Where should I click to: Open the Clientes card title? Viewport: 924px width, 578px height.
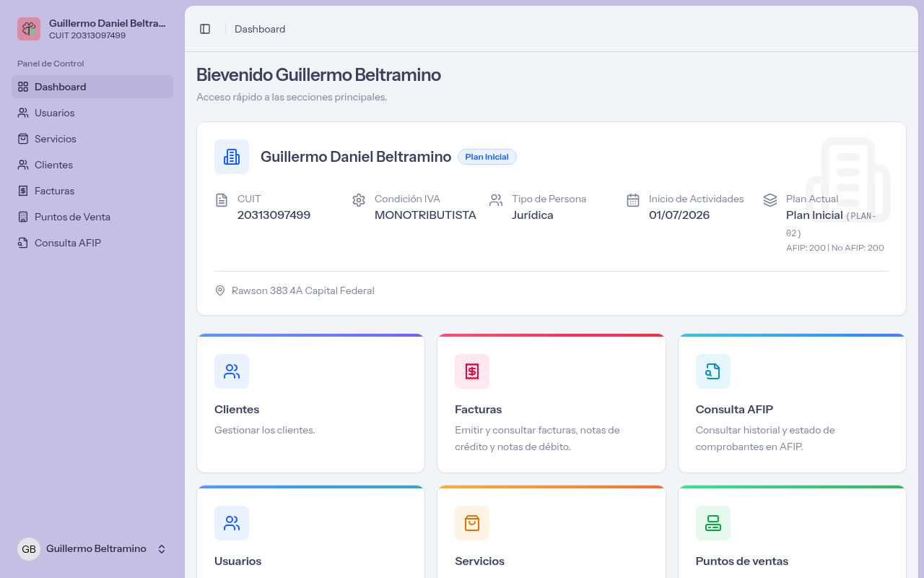237,409
